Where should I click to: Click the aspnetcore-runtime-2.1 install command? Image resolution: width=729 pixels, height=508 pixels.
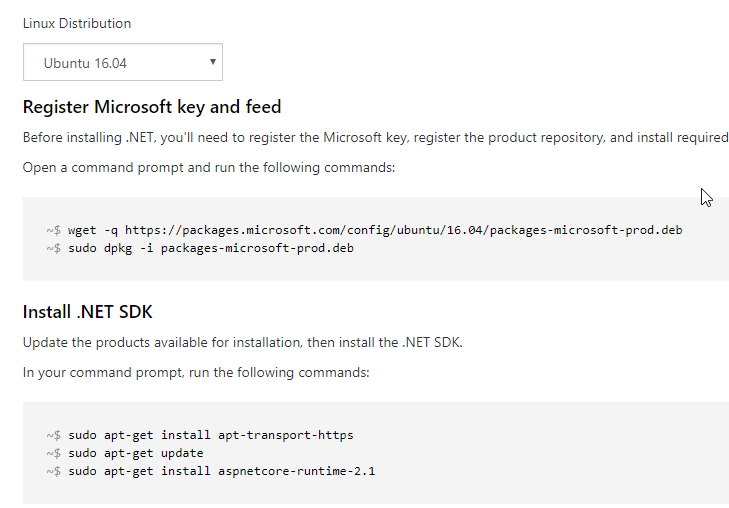pos(221,471)
